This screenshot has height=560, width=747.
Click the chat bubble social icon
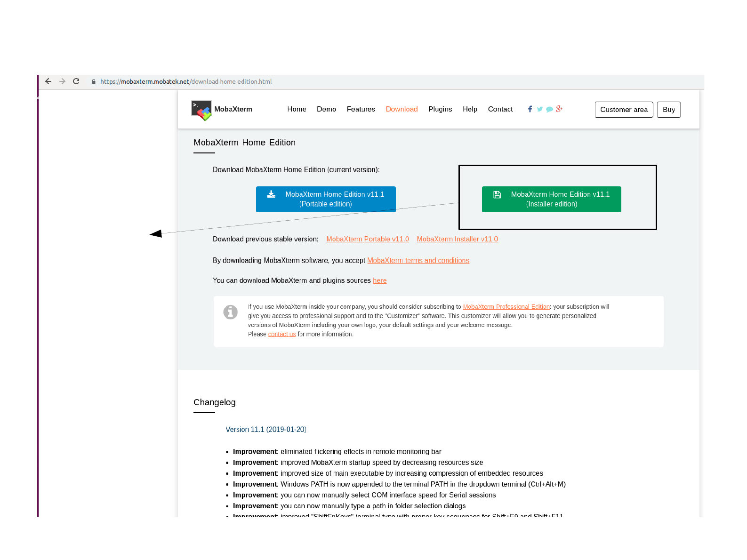click(x=549, y=109)
